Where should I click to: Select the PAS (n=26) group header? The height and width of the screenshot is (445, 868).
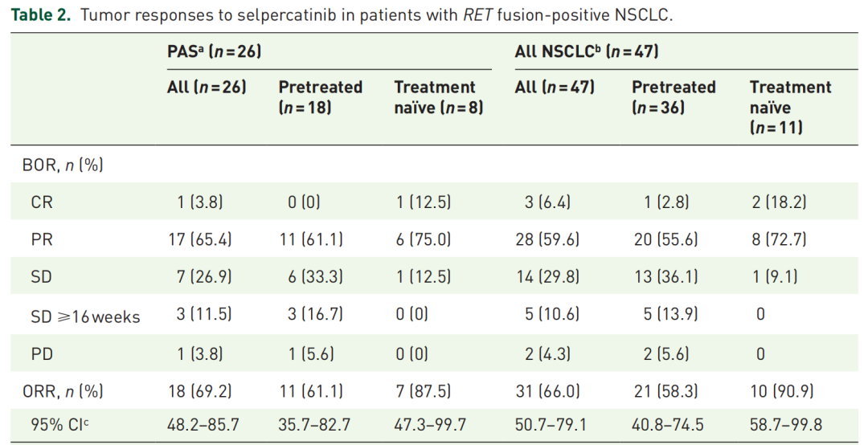[215, 52]
